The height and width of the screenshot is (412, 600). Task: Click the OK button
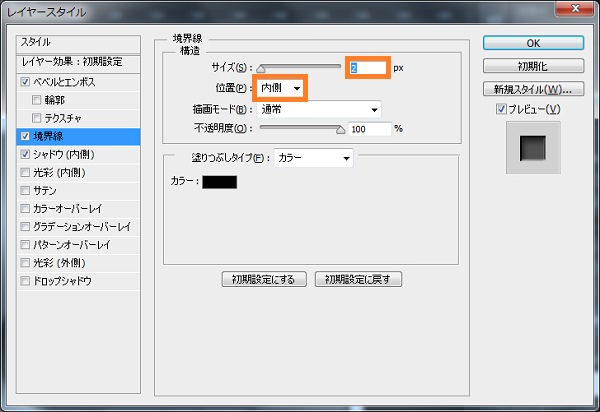click(x=533, y=43)
